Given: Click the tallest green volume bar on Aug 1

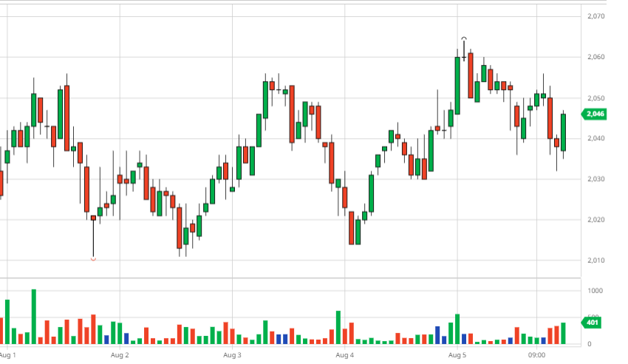Looking at the screenshot, I should click(x=34, y=316).
